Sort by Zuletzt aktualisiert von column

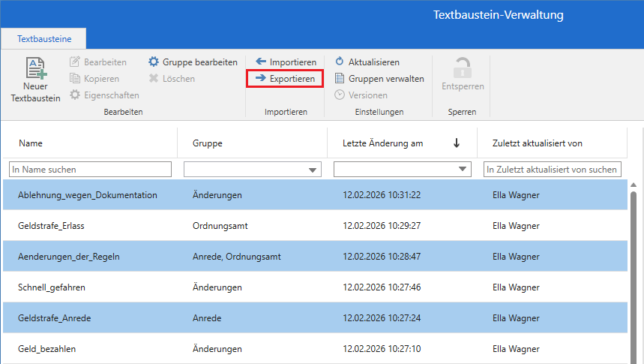[x=537, y=143]
